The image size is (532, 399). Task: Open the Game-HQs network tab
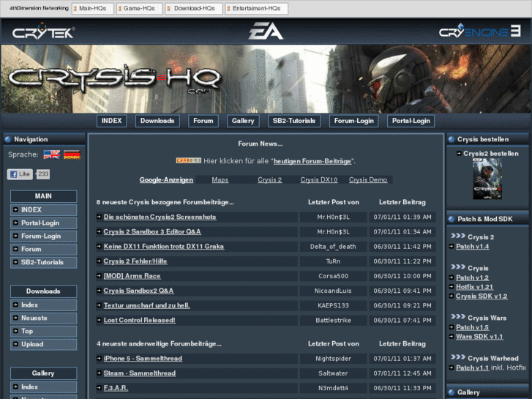point(140,9)
